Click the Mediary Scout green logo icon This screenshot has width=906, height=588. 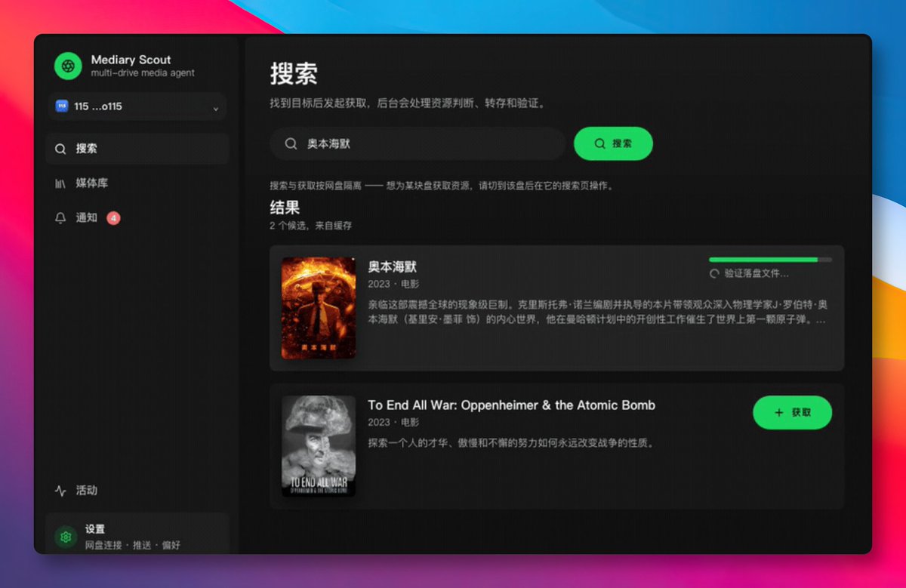[68, 66]
